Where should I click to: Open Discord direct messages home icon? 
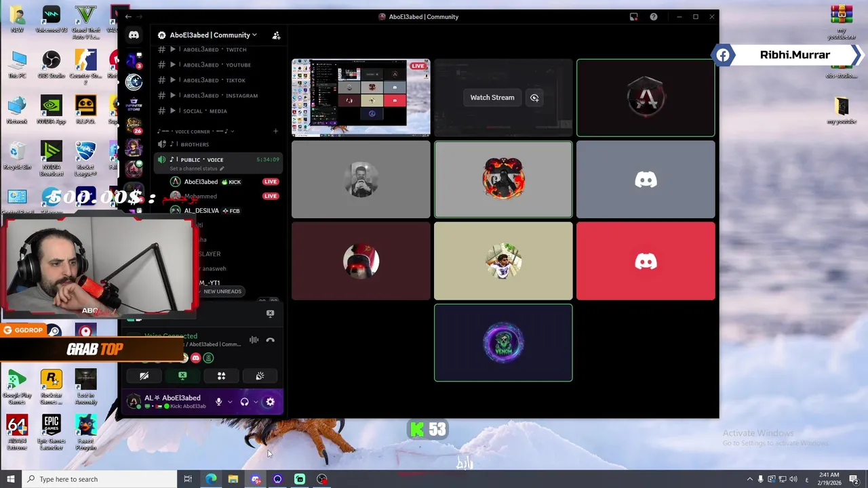[134, 35]
